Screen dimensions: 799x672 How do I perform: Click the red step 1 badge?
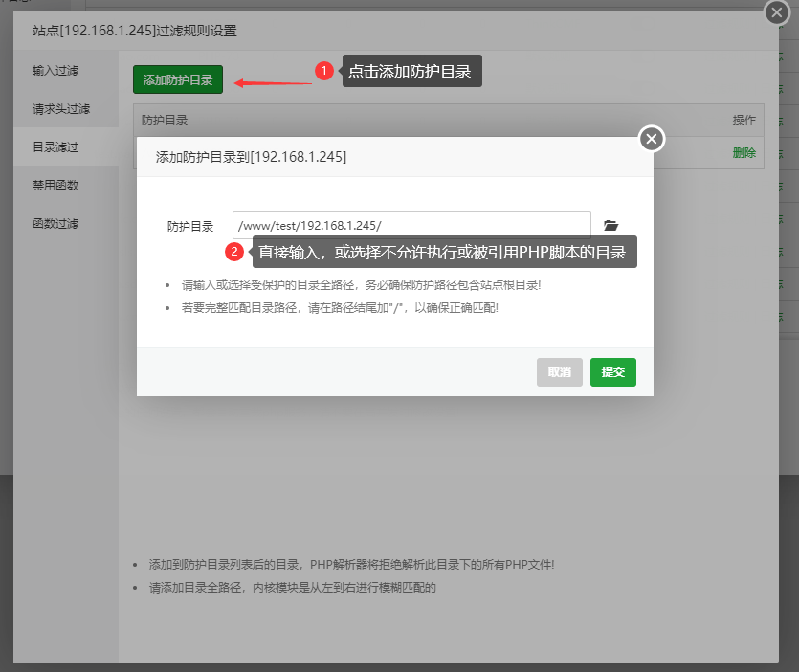click(x=323, y=71)
